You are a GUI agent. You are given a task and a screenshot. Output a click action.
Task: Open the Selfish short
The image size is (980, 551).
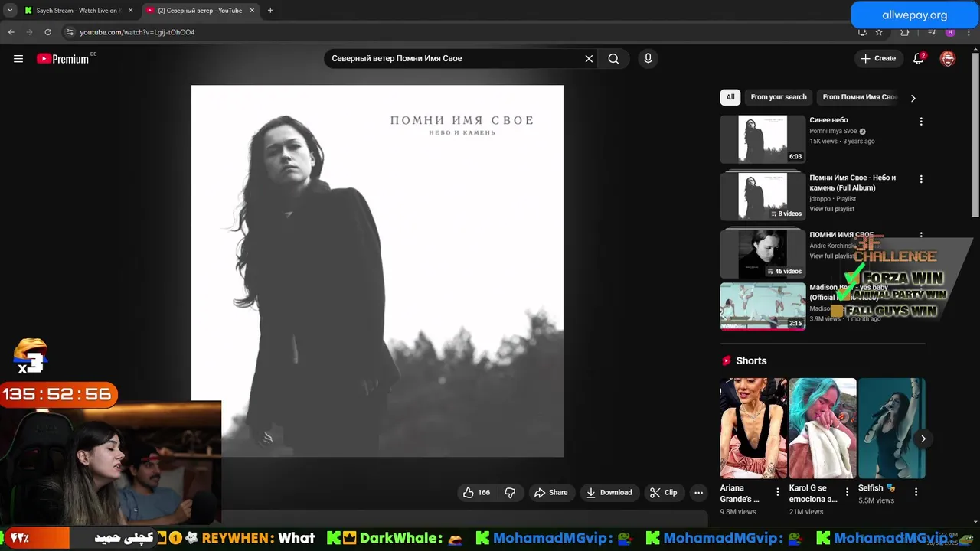pyautogui.click(x=891, y=428)
